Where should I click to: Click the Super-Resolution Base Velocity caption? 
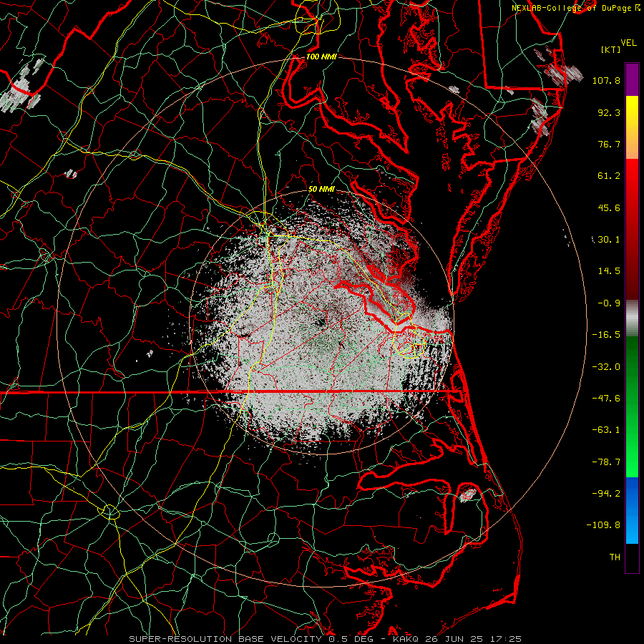[x=326, y=639]
